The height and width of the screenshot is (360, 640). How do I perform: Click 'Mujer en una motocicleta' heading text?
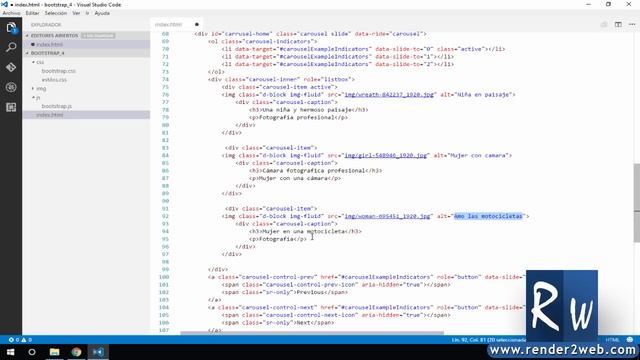point(304,231)
